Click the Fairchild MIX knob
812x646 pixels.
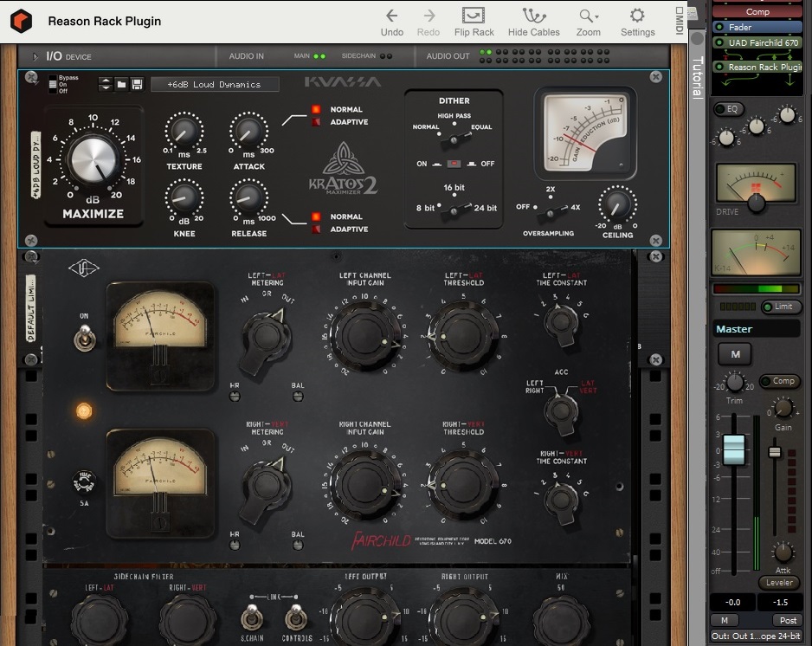point(561,619)
